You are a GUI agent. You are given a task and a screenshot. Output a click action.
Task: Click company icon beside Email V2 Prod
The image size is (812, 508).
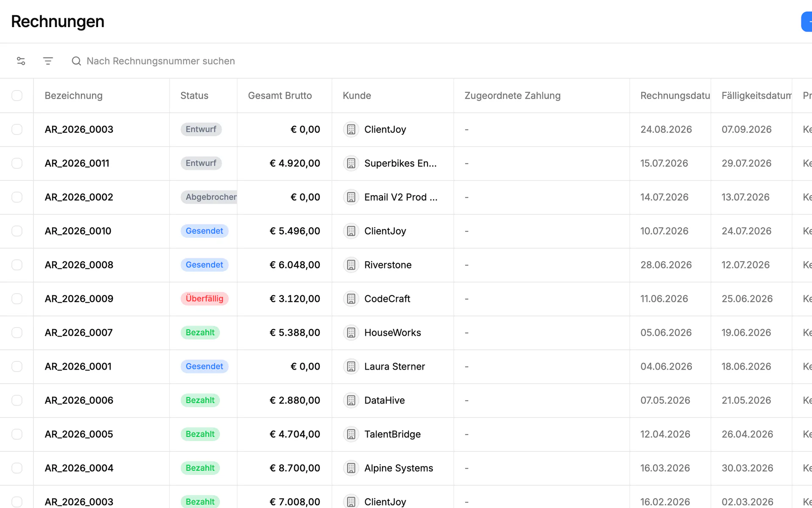coord(351,197)
